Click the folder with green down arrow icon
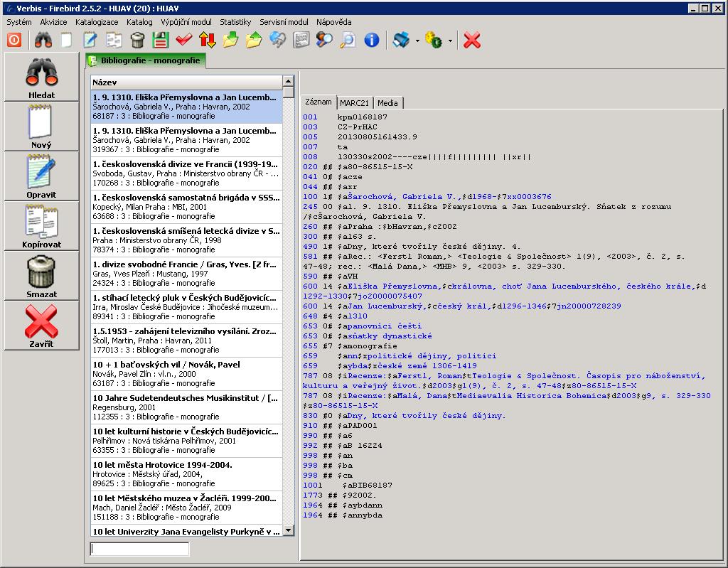This screenshot has height=568, width=728. [x=231, y=40]
